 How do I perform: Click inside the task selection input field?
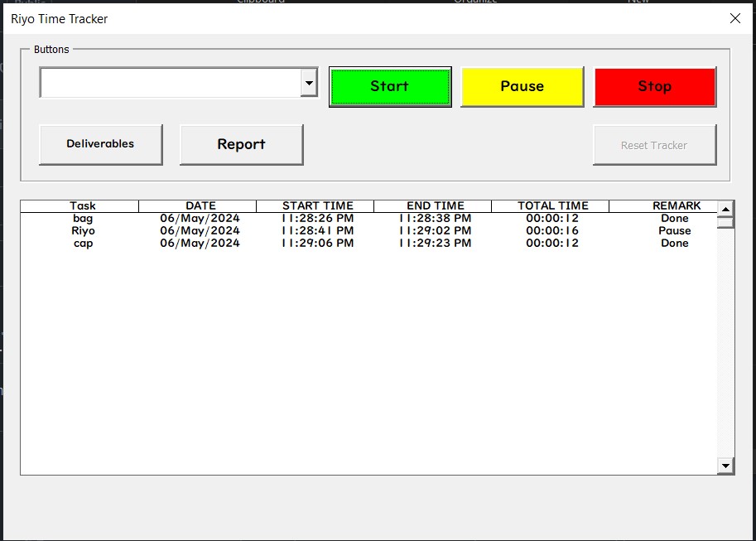(x=171, y=83)
